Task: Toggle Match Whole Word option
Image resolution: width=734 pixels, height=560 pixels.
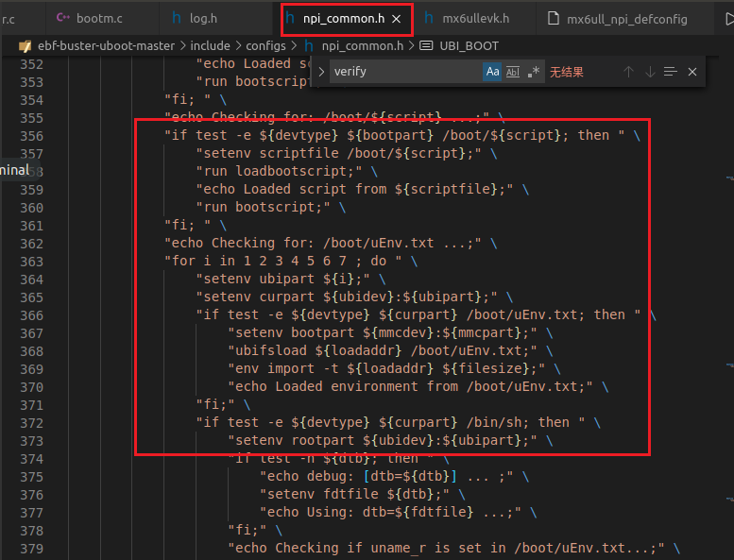Action: pyautogui.click(x=513, y=72)
